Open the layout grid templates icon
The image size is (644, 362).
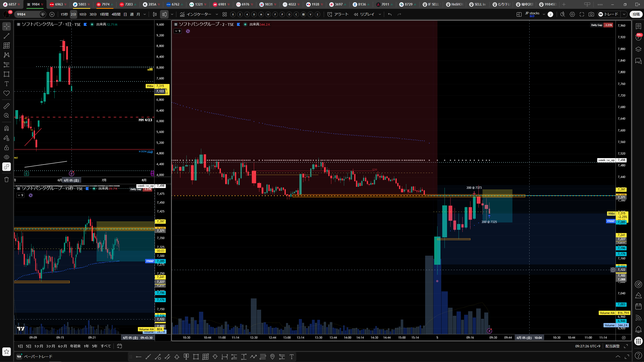(225, 14)
